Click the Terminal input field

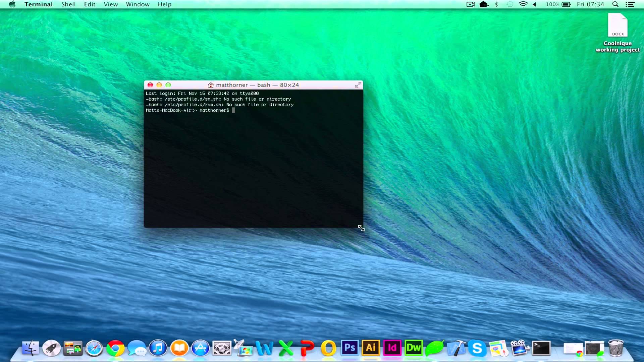234,110
